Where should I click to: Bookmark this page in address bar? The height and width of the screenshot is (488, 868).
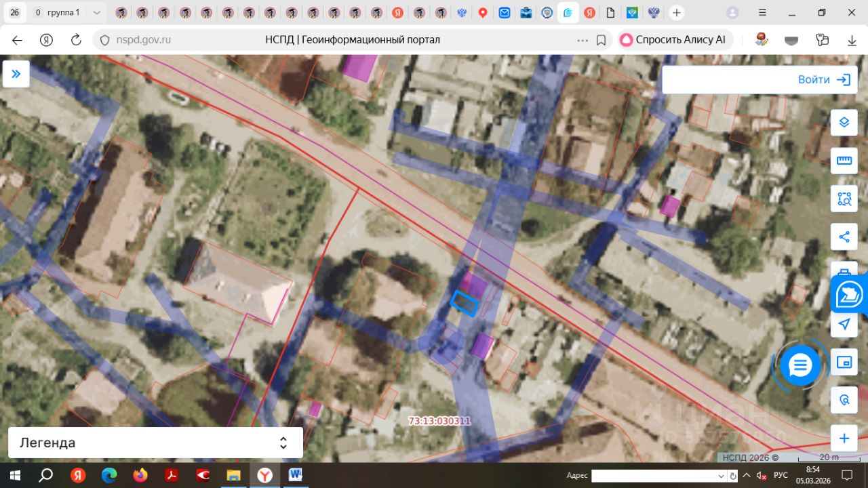[x=601, y=40]
